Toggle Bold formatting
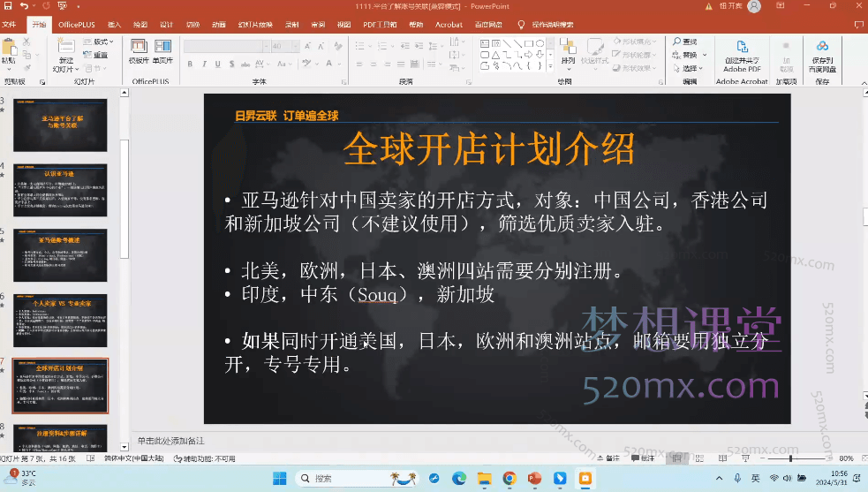Viewport: 868px width, 492px height. 190,64
